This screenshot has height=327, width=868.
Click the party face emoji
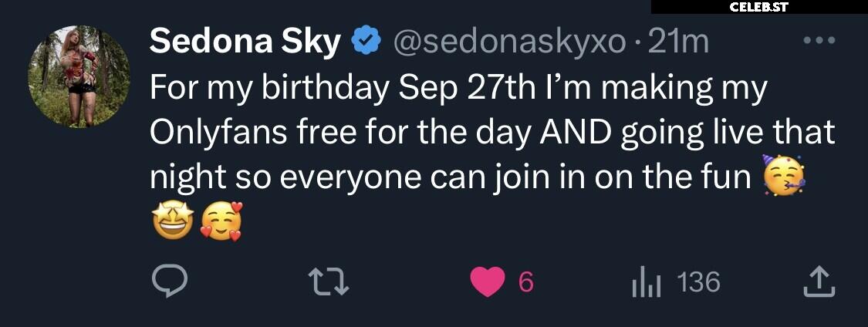pos(783,175)
